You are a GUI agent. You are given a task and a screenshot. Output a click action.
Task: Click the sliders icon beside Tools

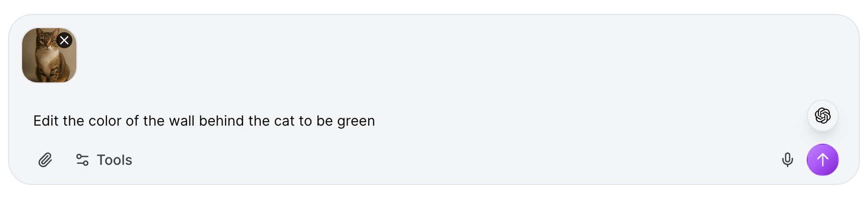click(x=82, y=160)
